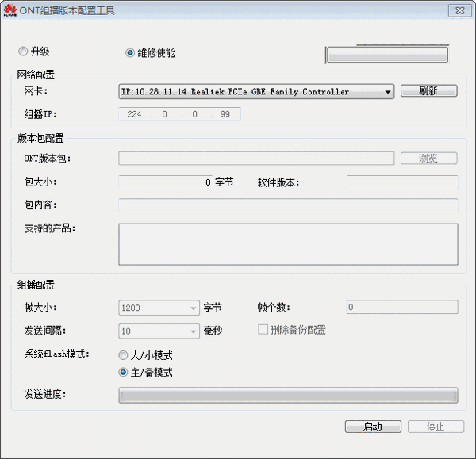Image resolution: width=476 pixels, height=459 pixels.
Task: Click the ONT版本包 path field
Action: point(256,159)
